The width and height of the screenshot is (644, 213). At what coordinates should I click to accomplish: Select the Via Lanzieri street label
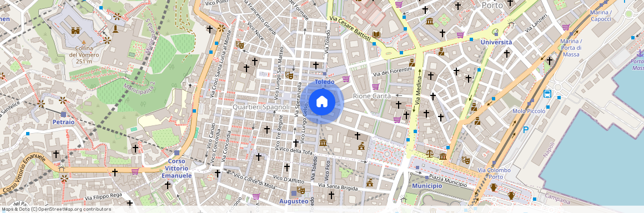(536, 23)
